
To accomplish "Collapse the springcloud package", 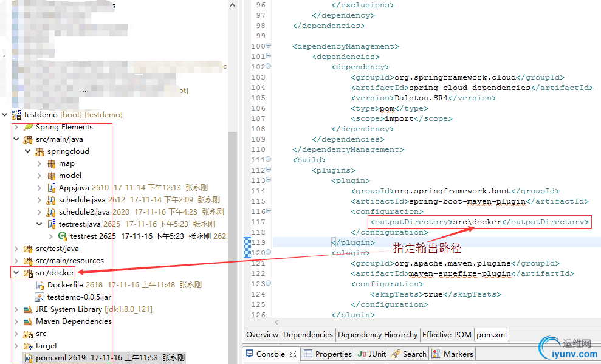I will coord(27,151).
